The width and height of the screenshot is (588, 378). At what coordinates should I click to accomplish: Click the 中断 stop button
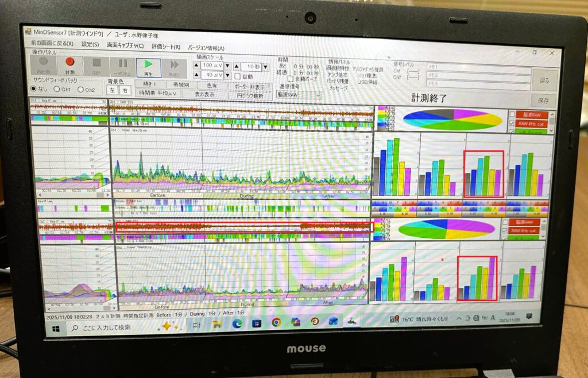click(96, 65)
